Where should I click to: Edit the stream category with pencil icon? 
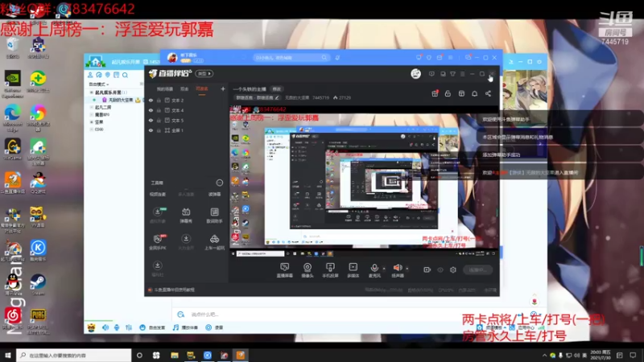point(277,97)
